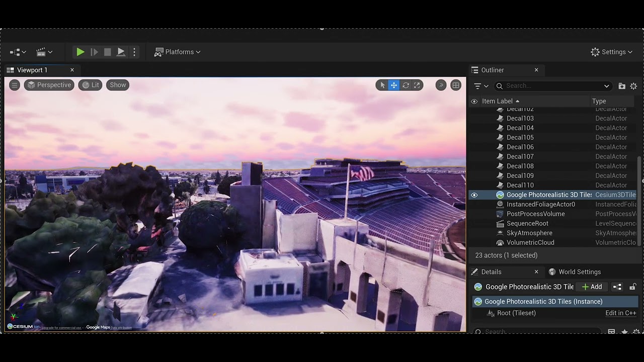Open Outliner settings gear
The width and height of the screenshot is (644, 362).
click(x=633, y=86)
